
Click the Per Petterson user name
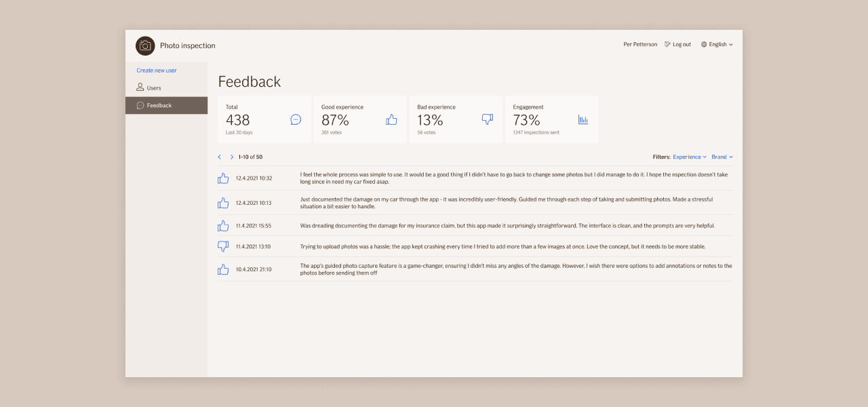pos(640,44)
